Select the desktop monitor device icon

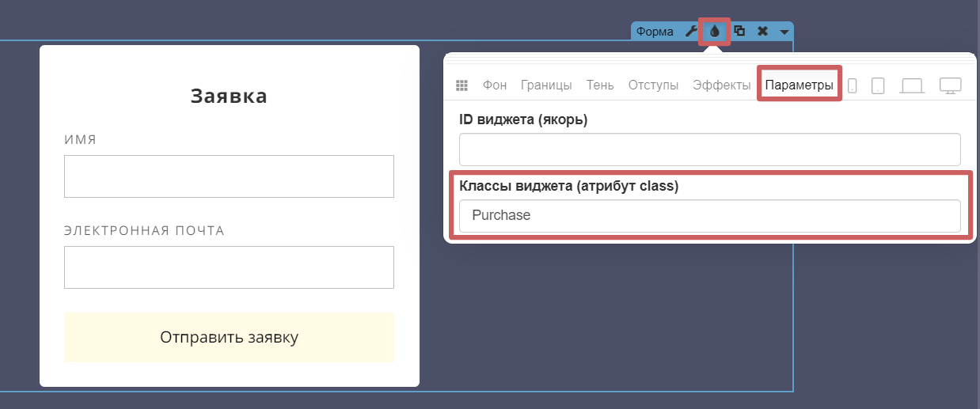950,85
